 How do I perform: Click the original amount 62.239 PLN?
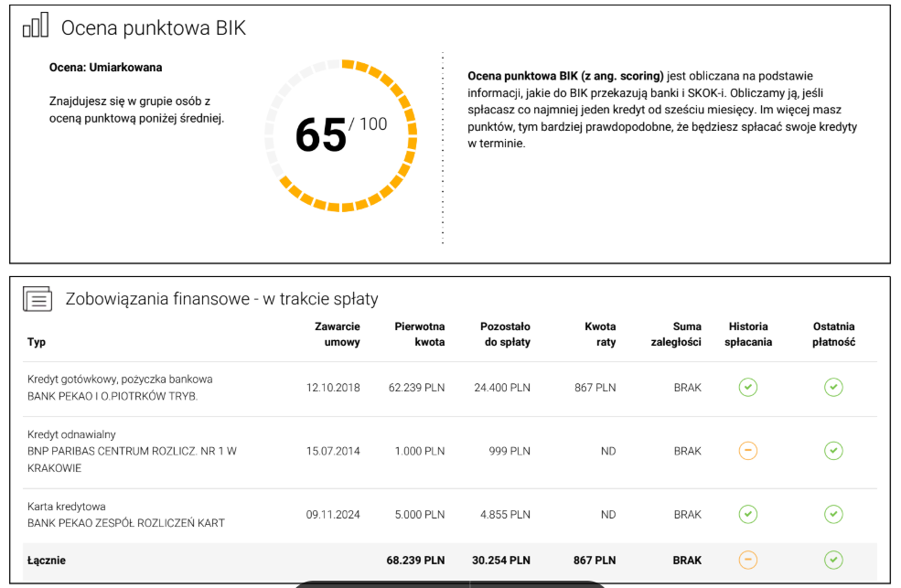[416, 388]
